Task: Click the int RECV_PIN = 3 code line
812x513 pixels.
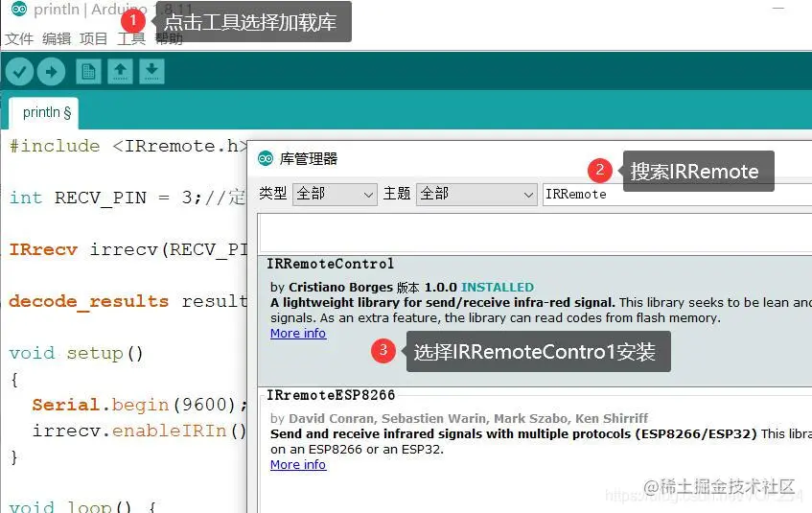Action: point(127,198)
